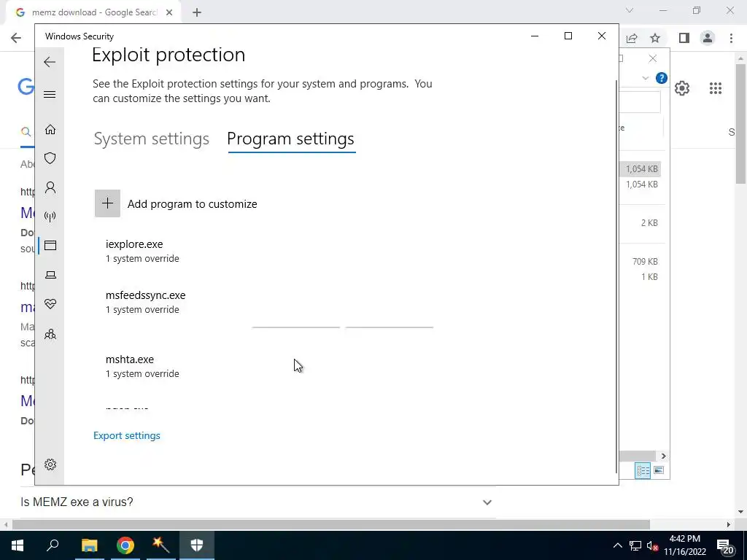Click Export settings link
Image resolution: width=747 pixels, height=560 pixels.
click(127, 436)
